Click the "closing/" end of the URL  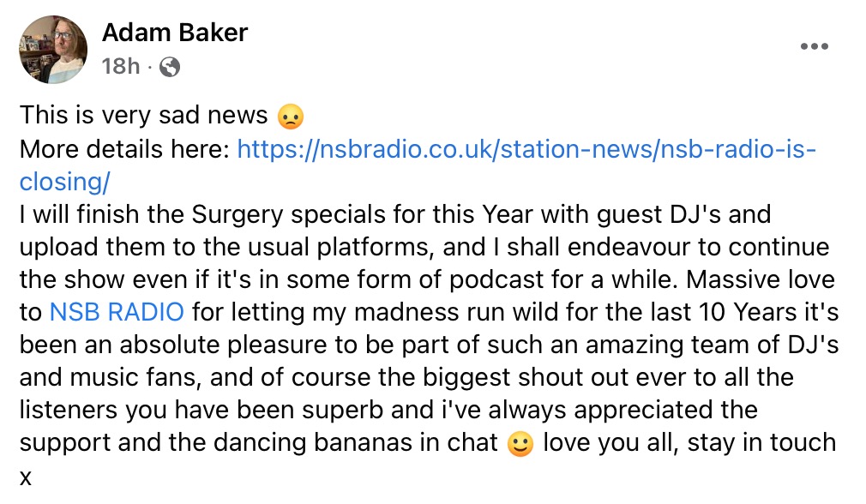coord(65,182)
